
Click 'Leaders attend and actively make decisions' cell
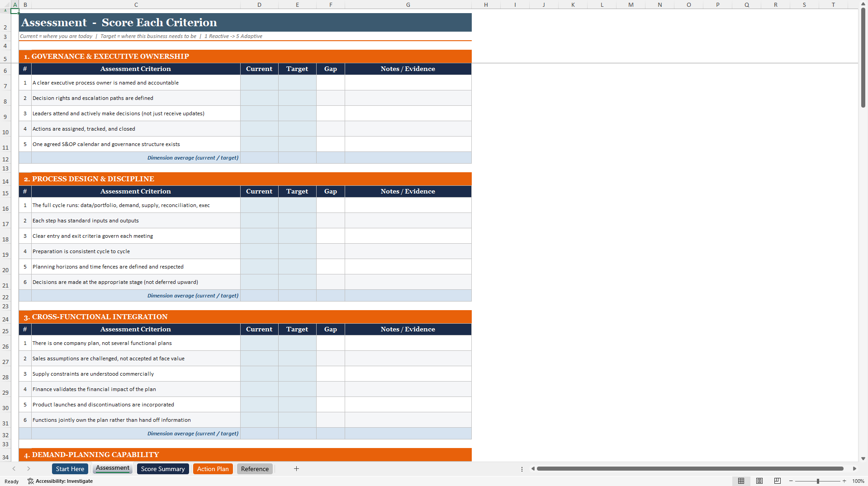[136, 113]
